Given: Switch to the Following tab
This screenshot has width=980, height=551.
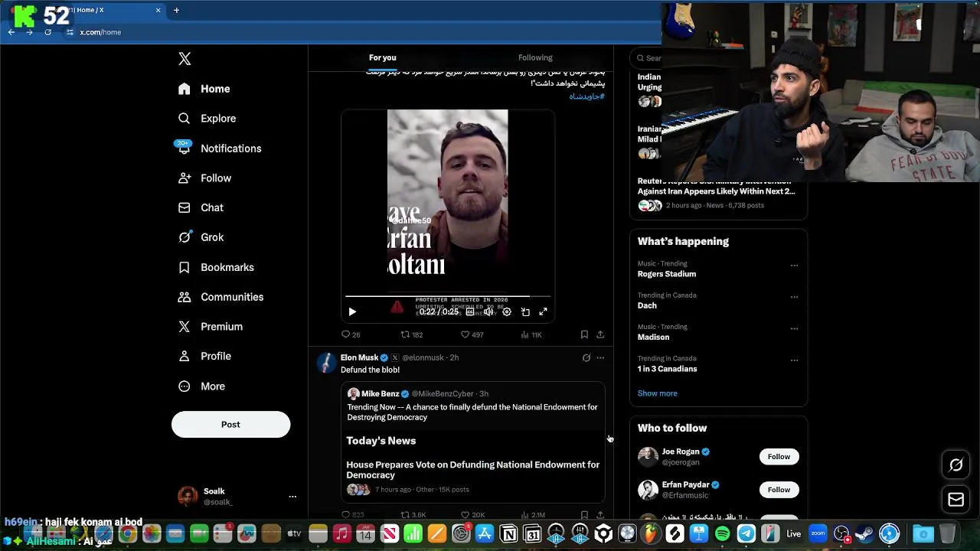Looking at the screenshot, I should click(535, 57).
